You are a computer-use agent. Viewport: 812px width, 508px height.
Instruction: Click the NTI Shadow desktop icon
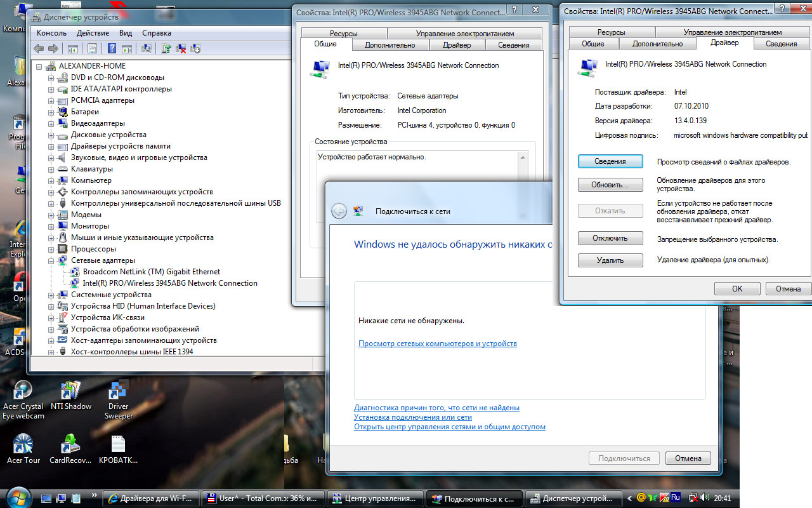pyautogui.click(x=71, y=396)
